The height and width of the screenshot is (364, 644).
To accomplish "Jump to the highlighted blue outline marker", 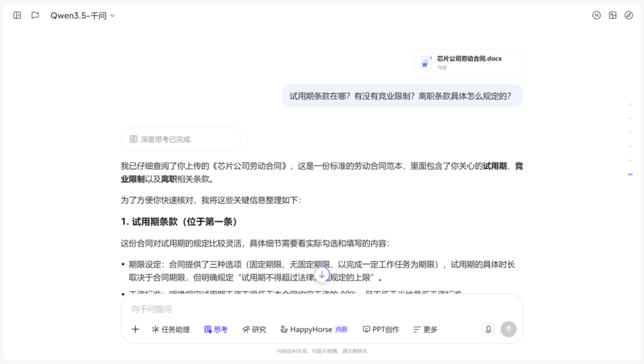I will click(x=630, y=174).
